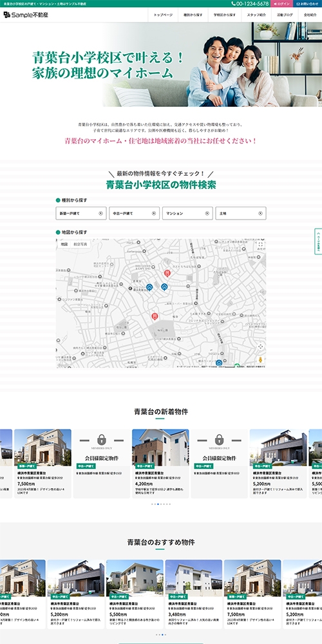Open スタッフ紹介 navigation item

(x=256, y=15)
